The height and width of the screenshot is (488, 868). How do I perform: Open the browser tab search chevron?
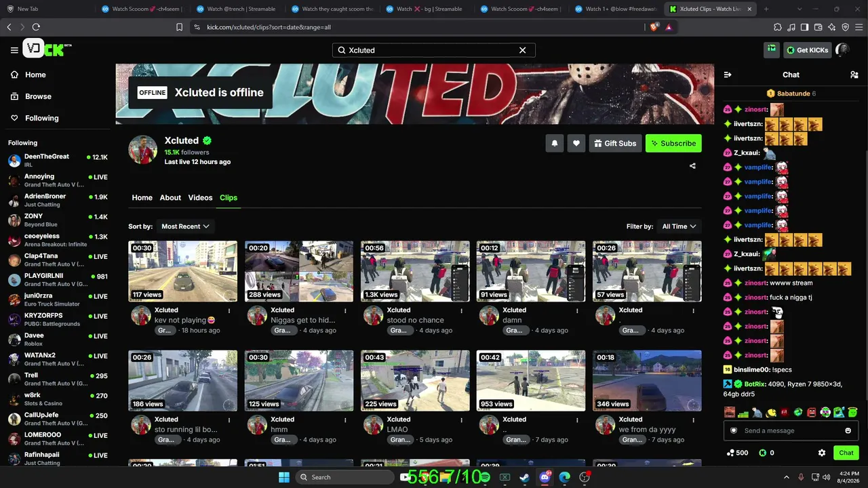coord(800,9)
